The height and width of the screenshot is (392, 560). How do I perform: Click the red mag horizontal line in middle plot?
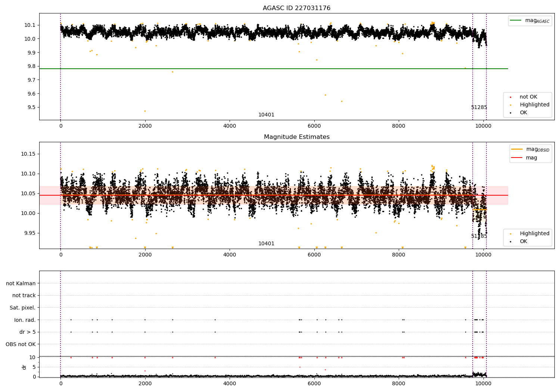coord(273,195)
